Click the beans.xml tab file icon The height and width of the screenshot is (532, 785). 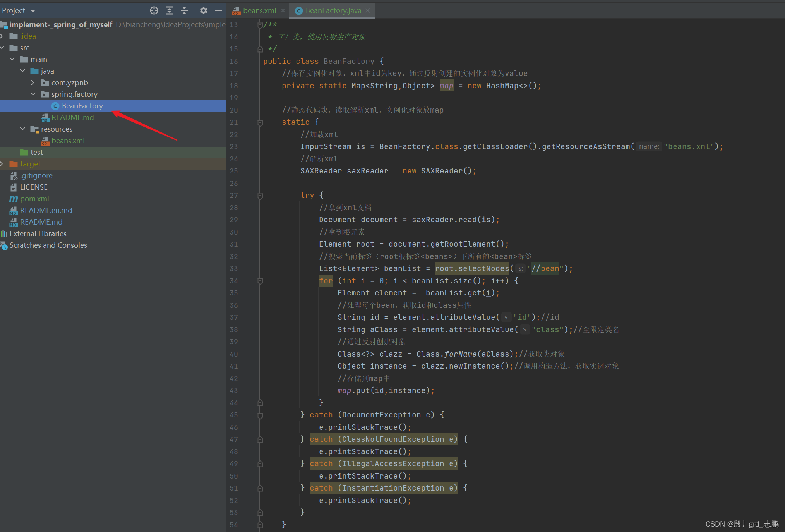pyautogui.click(x=236, y=11)
